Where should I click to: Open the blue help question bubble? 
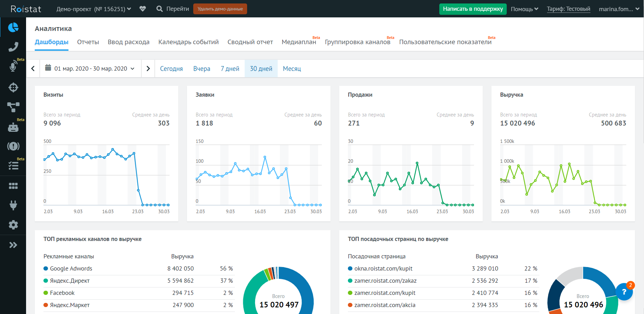(624, 292)
